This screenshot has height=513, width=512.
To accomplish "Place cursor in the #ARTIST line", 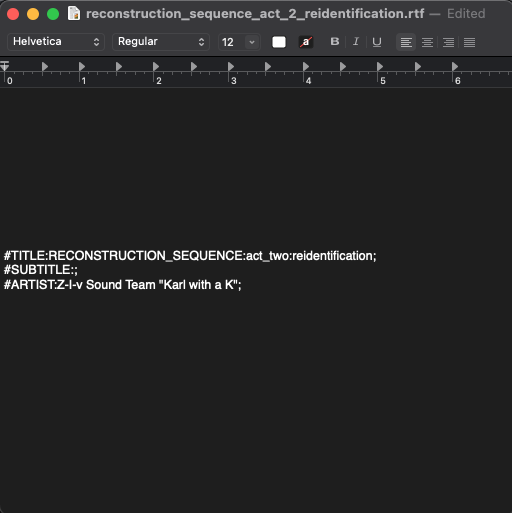I will point(122,285).
